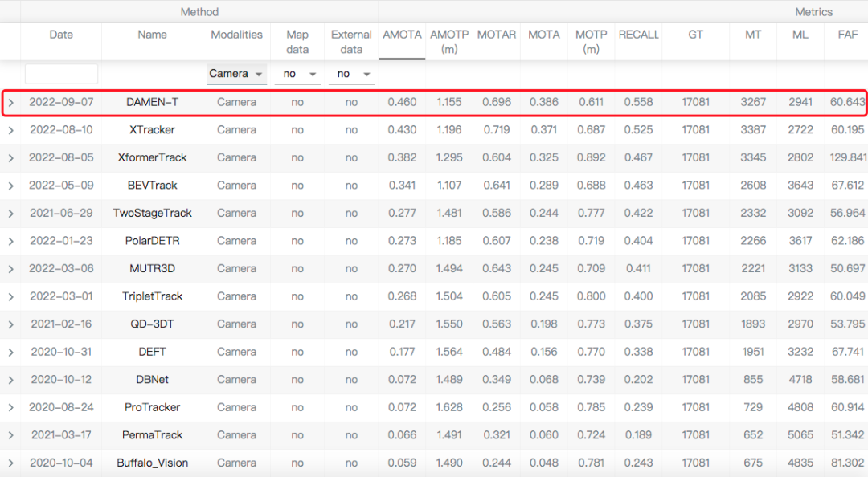Viewport: 868px width, 477px height.
Task: Expand the MUTR3D row chevron
Action: [x=10, y=269]
